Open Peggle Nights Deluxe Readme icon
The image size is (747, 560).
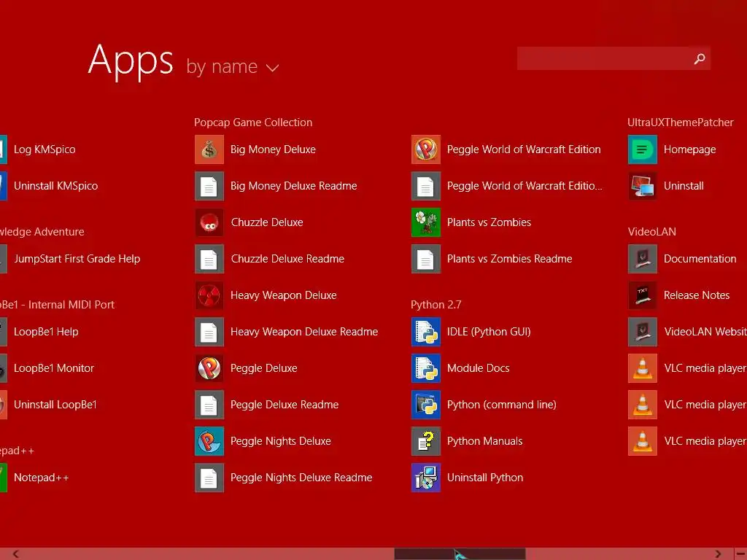[209, 478]
